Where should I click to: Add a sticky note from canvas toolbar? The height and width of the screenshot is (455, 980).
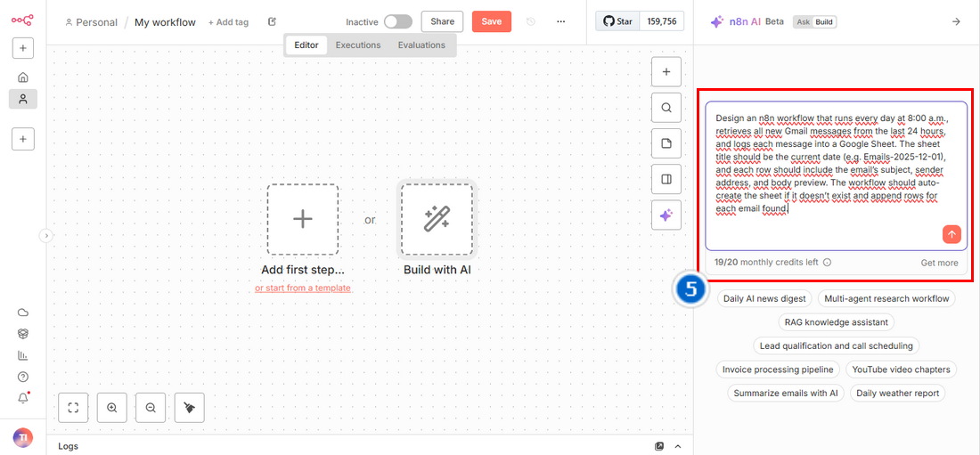(x=666, y=143)
